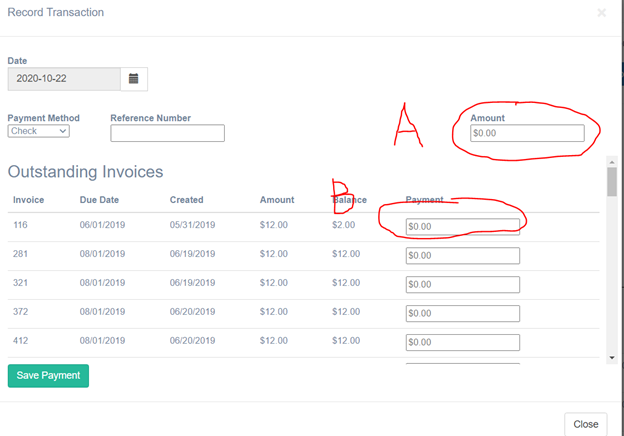This screenshot has height=436, width=624.
Task: Click the Close button at bottom right
Action: (x=585, y=424)
